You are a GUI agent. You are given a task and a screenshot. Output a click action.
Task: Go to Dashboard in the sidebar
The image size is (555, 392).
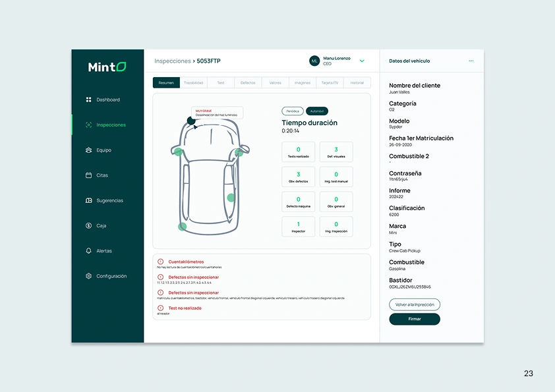[x=108, y=99]
